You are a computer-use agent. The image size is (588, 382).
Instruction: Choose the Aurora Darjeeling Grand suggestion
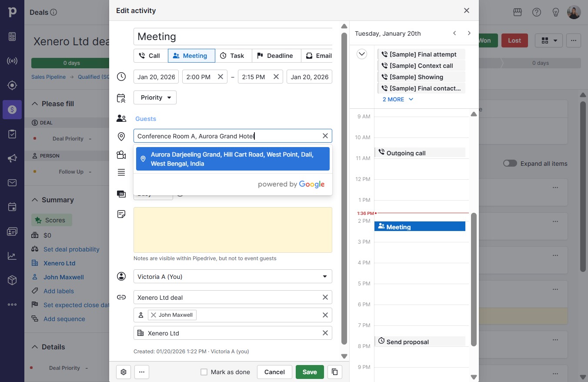233,159
